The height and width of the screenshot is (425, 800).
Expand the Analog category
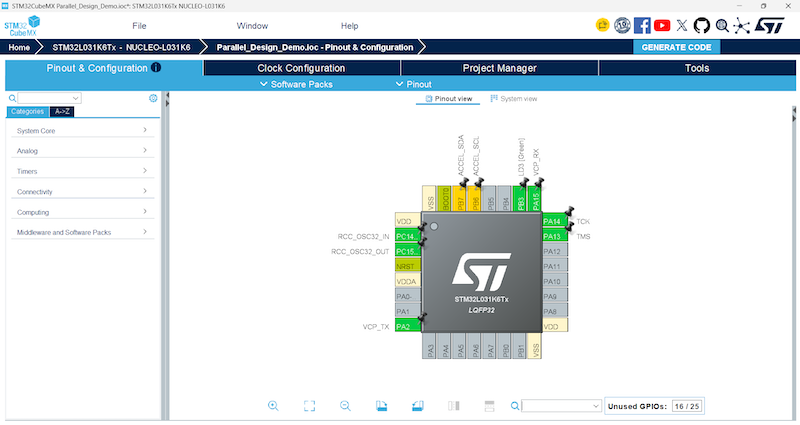[82, 151]
